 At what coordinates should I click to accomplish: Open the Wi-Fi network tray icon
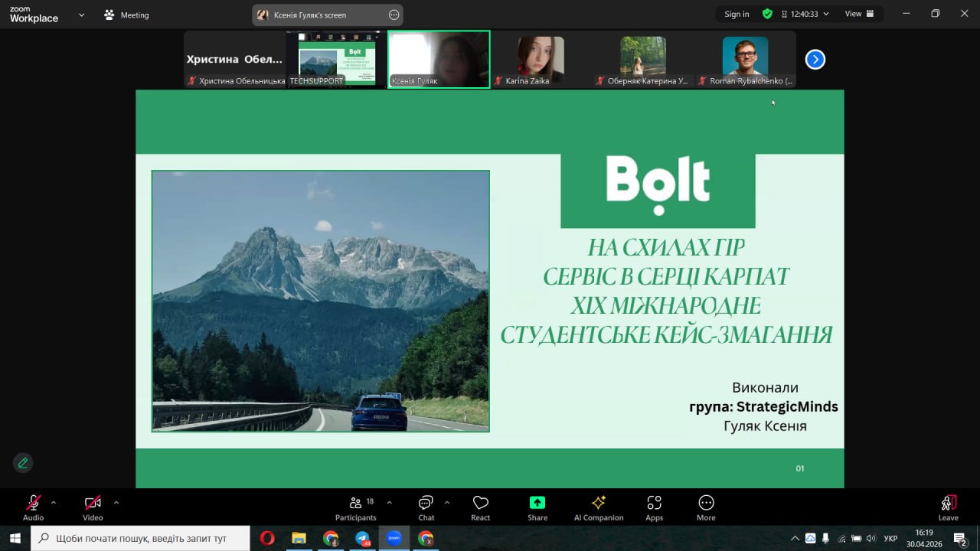(x=842, y=538)
